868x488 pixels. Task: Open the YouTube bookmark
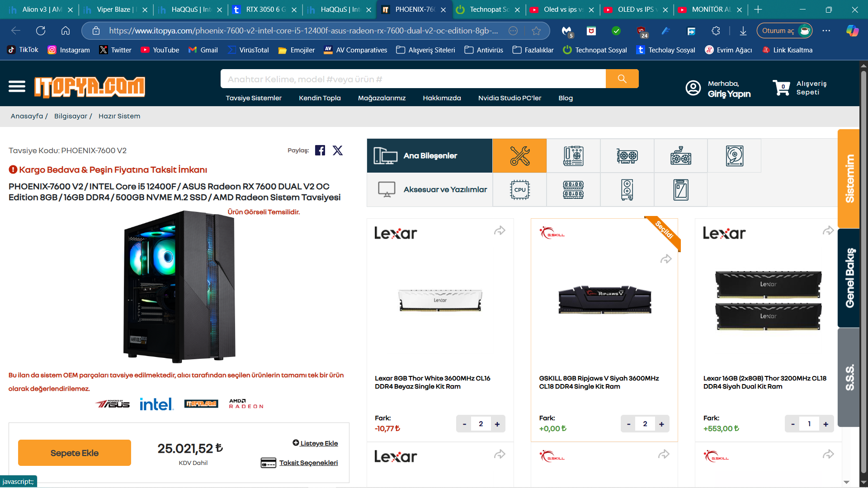pyautogui.click(x=160, y=50)
